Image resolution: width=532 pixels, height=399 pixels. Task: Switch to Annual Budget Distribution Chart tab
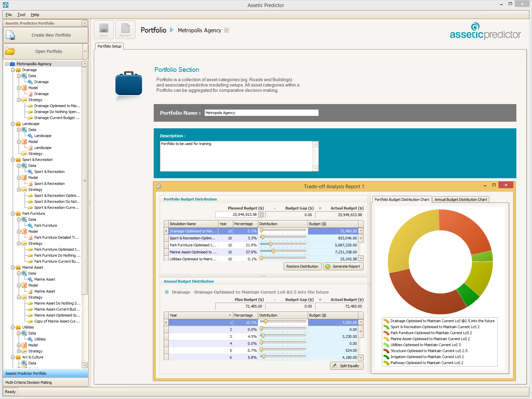click(x=460, y=199)
